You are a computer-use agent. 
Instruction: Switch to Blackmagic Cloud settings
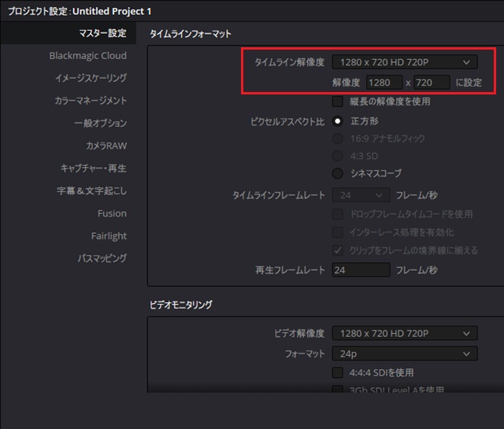tap(87, 56)
